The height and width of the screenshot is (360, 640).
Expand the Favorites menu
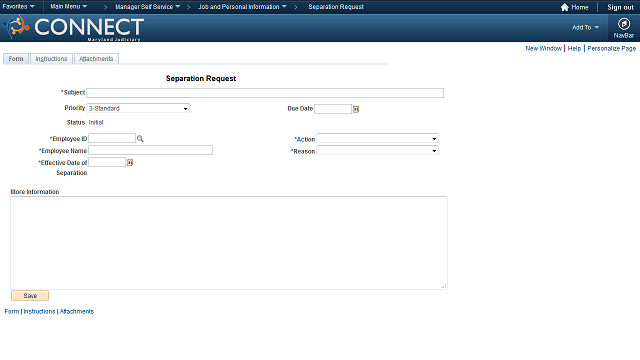pos(18,7)
